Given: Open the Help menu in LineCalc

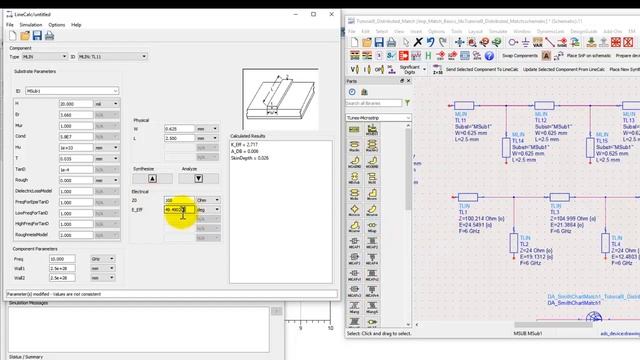Looking at the screenshot, I should pyautogui.click(x=76, y=25).
